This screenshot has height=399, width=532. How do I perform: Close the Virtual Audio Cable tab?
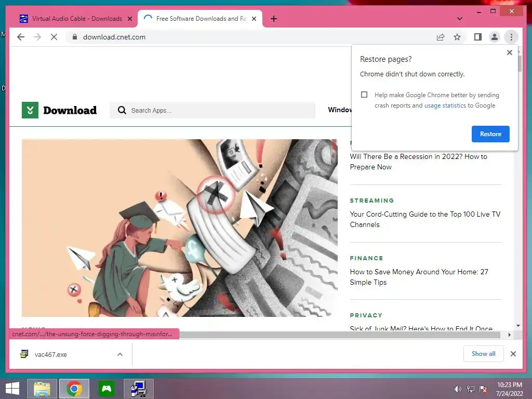129,19
